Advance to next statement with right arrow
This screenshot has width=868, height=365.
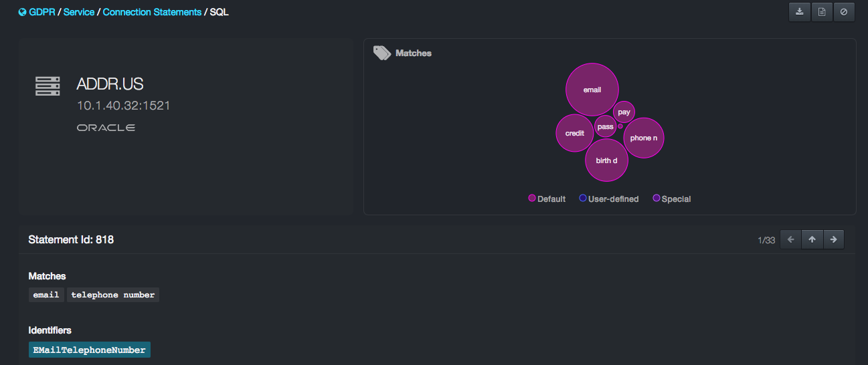834,239
